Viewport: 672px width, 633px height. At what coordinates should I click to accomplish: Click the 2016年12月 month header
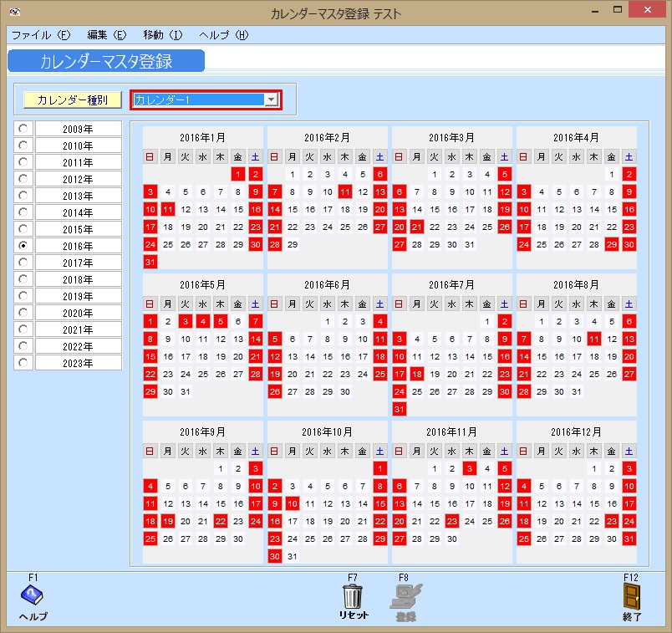click(x=576, y=431)
